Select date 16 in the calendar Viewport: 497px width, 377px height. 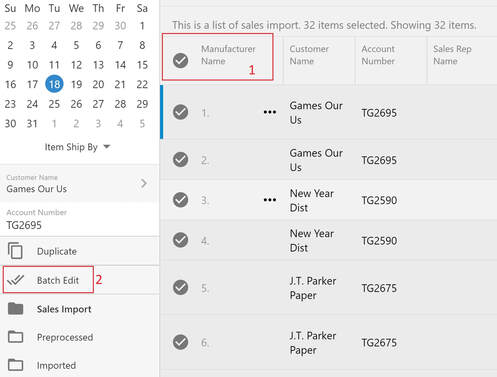(x=10, y=84)
